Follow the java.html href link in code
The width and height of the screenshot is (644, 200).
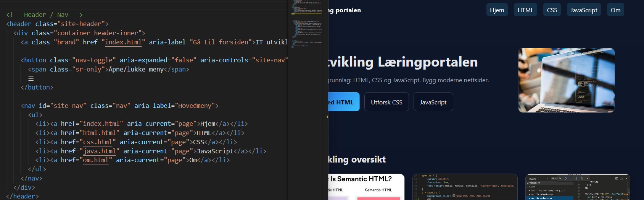coord(99,151)
